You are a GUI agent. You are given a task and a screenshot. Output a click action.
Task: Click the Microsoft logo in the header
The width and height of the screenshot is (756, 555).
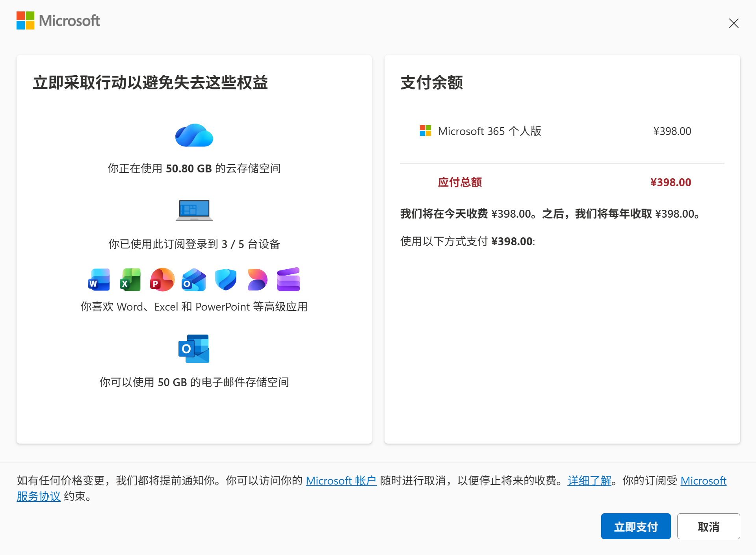[x=58, y=20]
